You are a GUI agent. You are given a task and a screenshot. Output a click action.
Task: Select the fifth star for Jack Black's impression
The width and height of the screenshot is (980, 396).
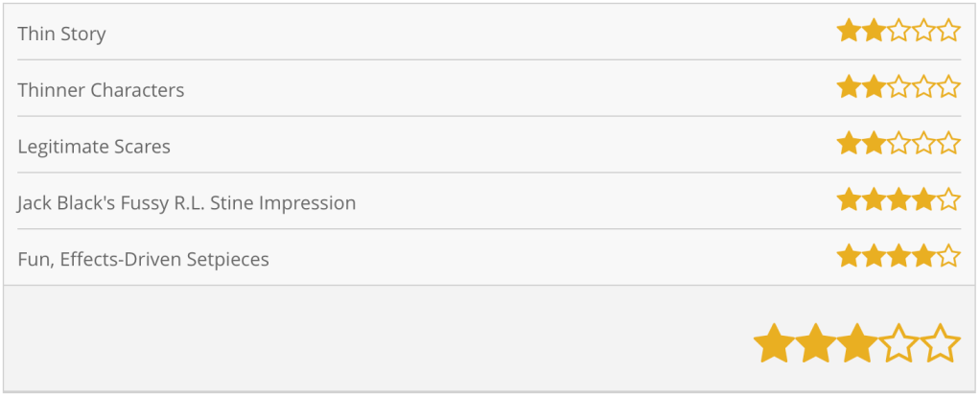pos(948,201)
